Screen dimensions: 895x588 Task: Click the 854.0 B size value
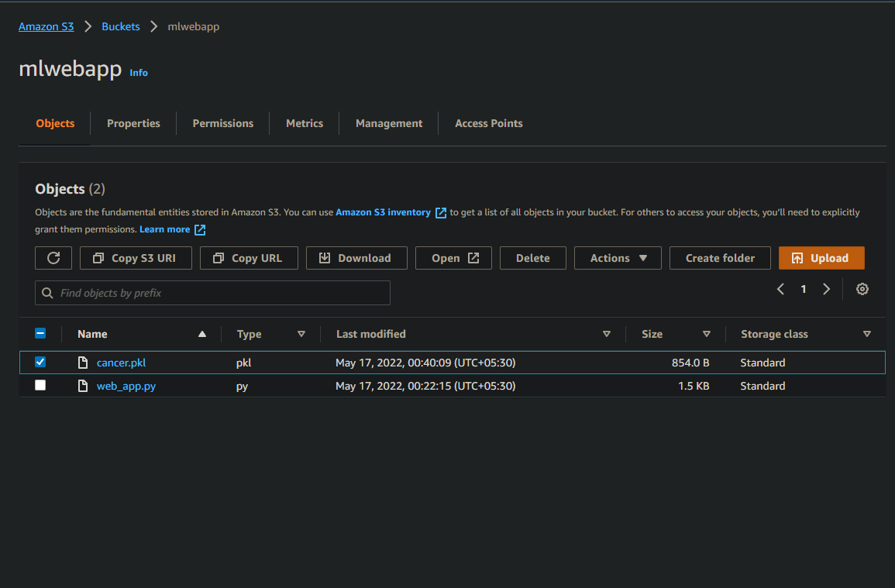(x=690, y=363)
